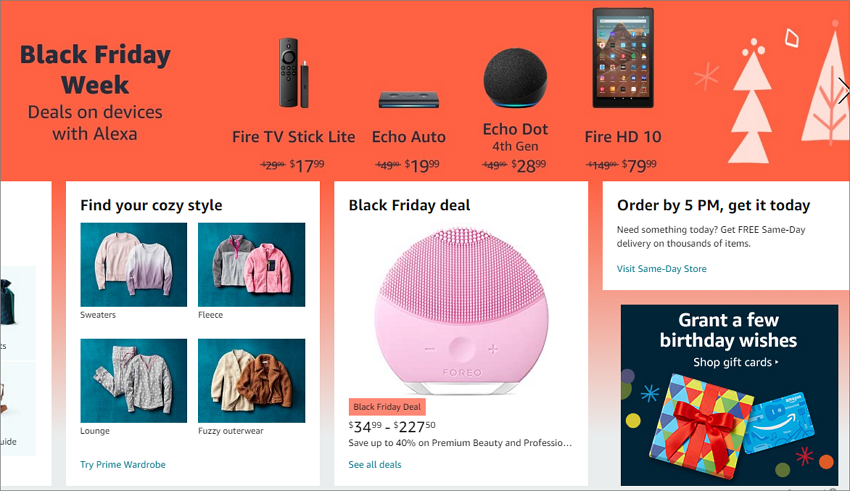Click the Fire HD 10 $79.99 price
The width and height of the screenshot is (850, 491).
[x=639, y=165]
